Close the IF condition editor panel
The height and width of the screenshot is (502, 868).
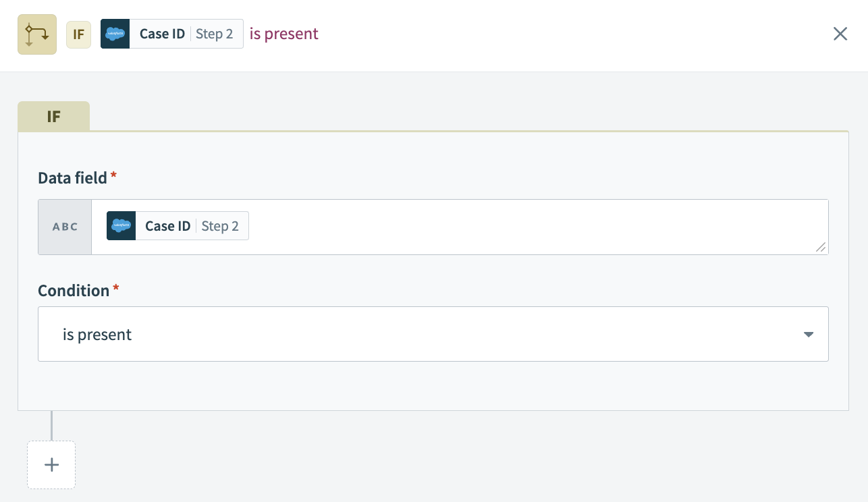click(x=840, y=34)
